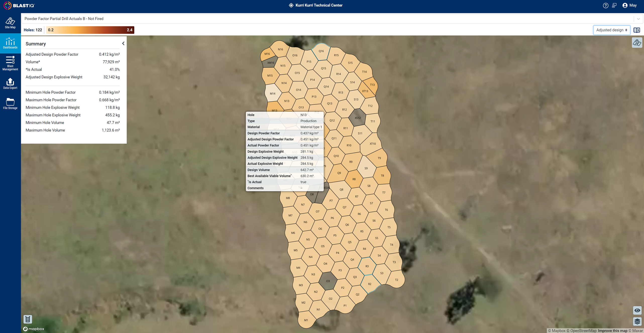
Task: Select the Dashboards sidebar icon
Action: [10, 43]
